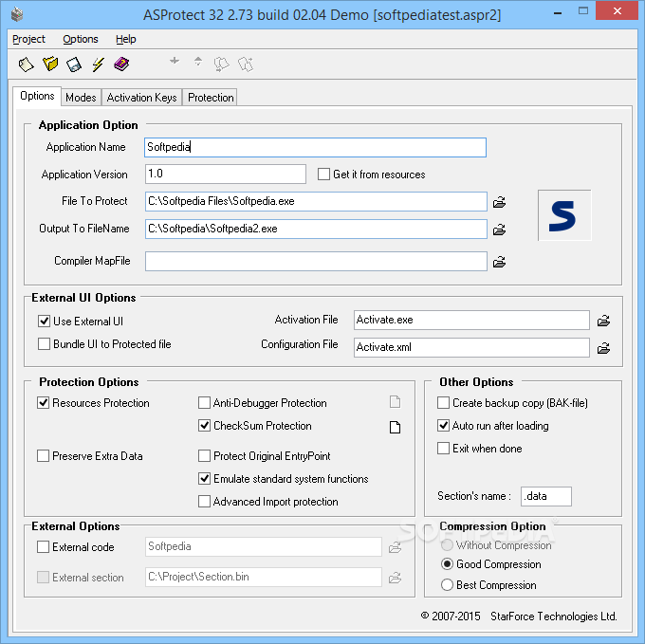The height and width of the screenshot is (644, 645).
Task: Click document icon beside CheckSum Protection
Action: coord(395,427)
